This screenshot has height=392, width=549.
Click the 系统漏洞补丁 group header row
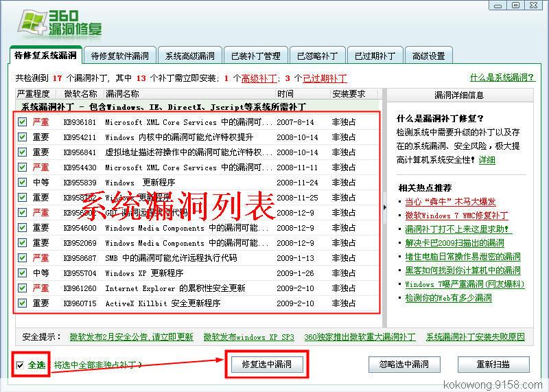click(197, 107)
